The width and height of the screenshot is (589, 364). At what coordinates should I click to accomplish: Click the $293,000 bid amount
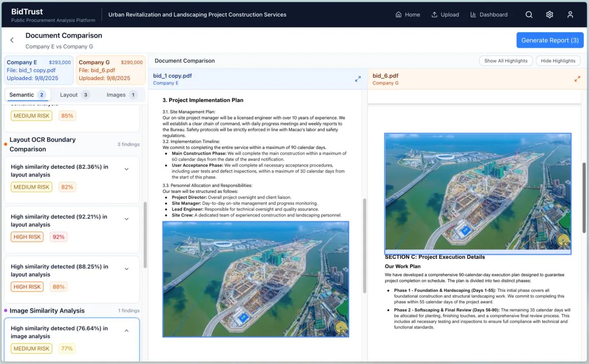60,62
